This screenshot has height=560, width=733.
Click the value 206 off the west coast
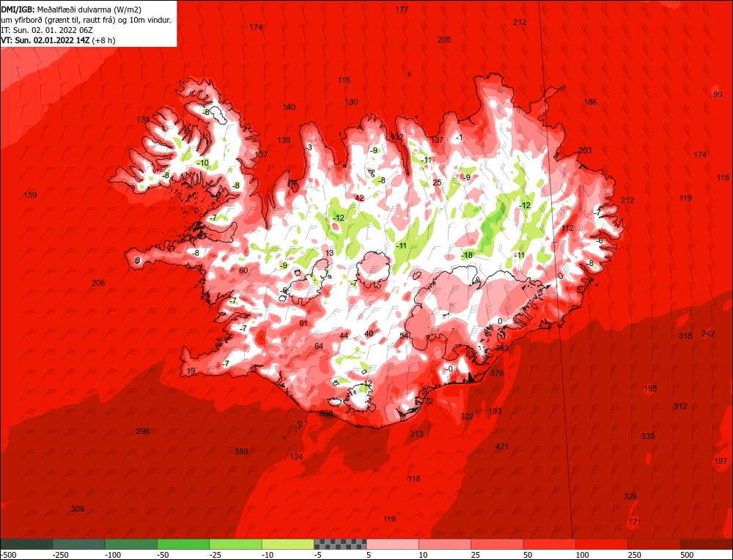pyautogui.click(x=98, y=283)
